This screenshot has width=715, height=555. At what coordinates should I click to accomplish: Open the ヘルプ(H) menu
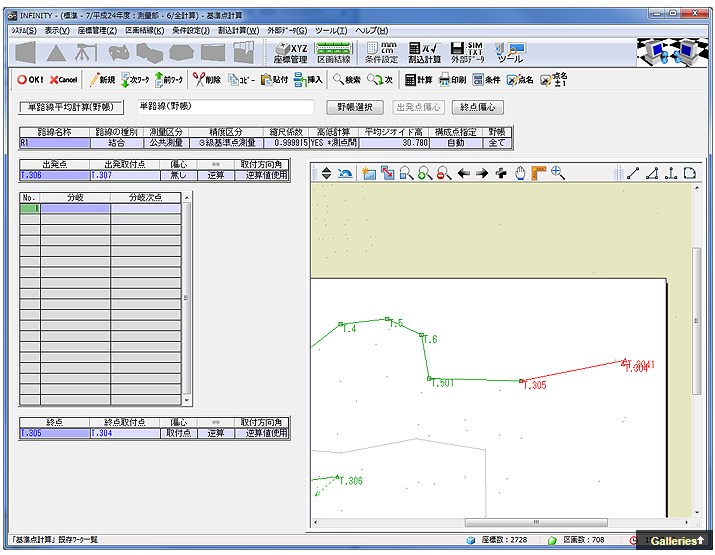click(x=372, y=31)
